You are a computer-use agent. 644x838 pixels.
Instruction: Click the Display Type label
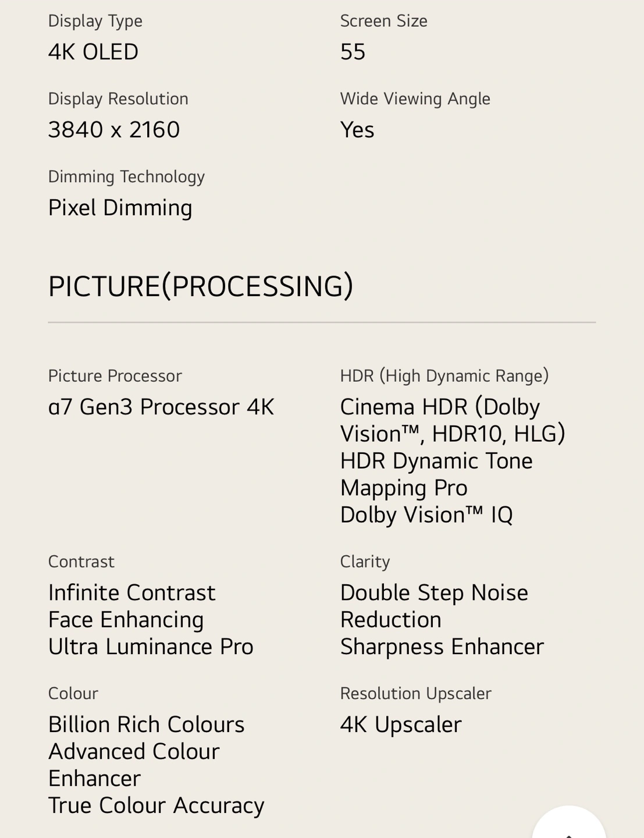95,21
